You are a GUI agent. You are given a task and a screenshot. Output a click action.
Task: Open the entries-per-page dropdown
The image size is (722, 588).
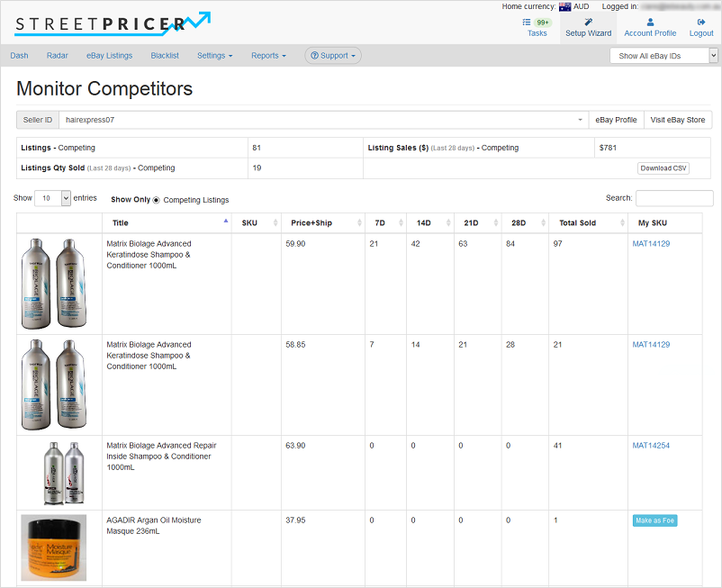52,198
